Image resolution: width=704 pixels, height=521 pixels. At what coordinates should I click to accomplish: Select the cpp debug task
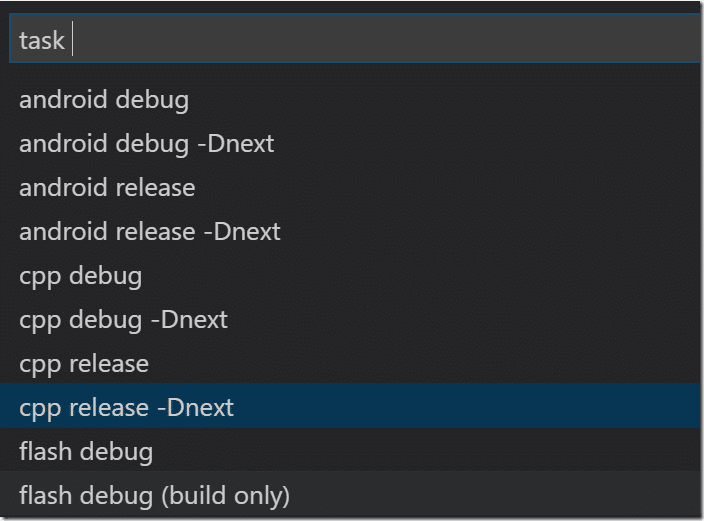(x=350, y=275)
